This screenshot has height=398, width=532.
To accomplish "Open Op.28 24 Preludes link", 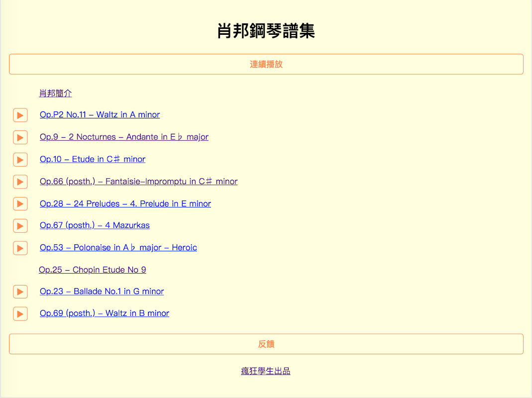I will click(125, 203).
